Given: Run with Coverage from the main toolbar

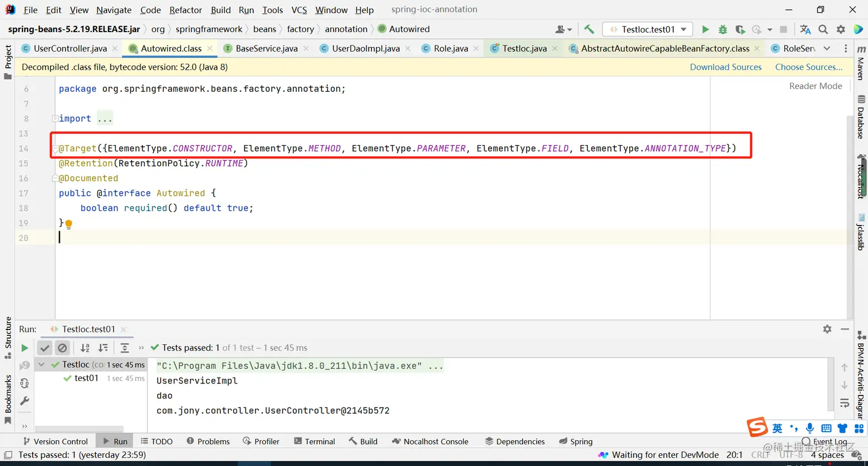Looking at the screenshot, I should [x=740, y=29].
